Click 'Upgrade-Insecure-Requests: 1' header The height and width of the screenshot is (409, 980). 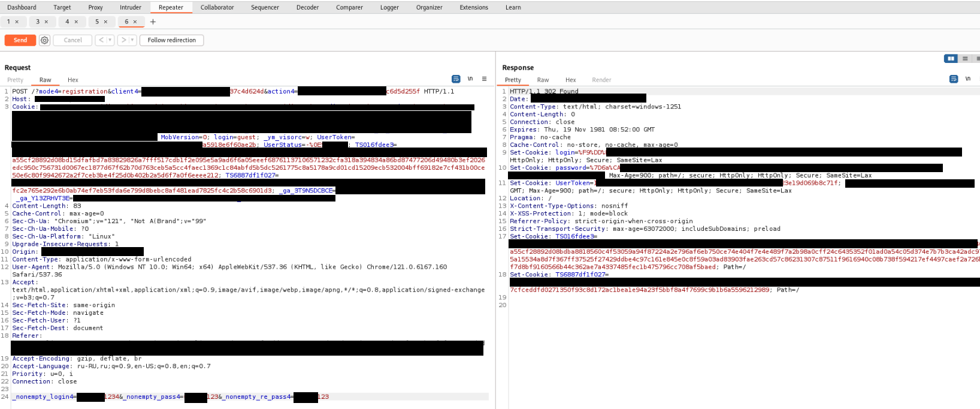(x=65, y=244)
